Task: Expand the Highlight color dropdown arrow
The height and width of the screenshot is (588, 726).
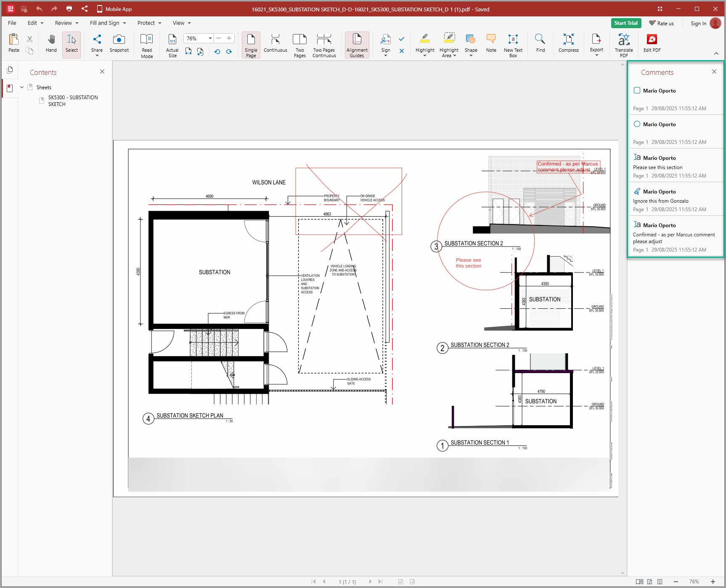Action: 424,56
